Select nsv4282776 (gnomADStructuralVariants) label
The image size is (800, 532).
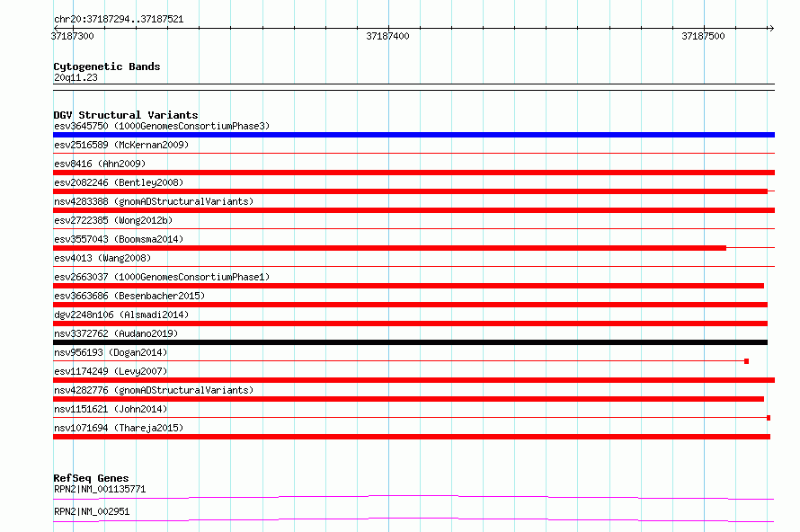tap(154, 390)
